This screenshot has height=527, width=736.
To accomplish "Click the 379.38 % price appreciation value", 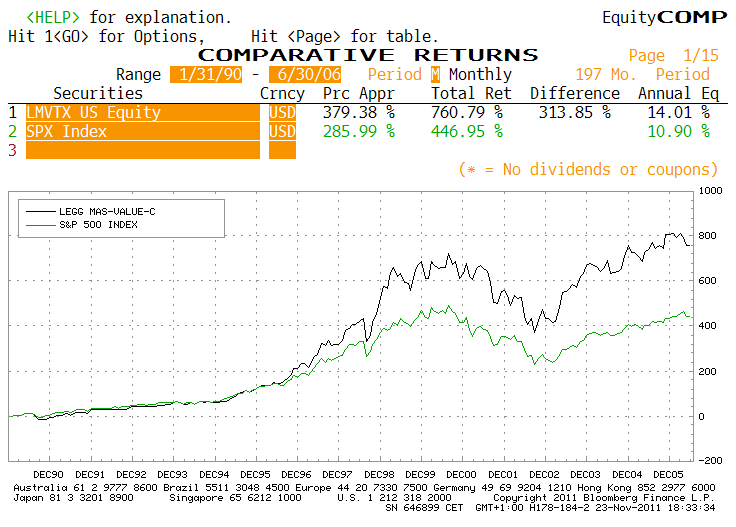I will tap(359, 113).
